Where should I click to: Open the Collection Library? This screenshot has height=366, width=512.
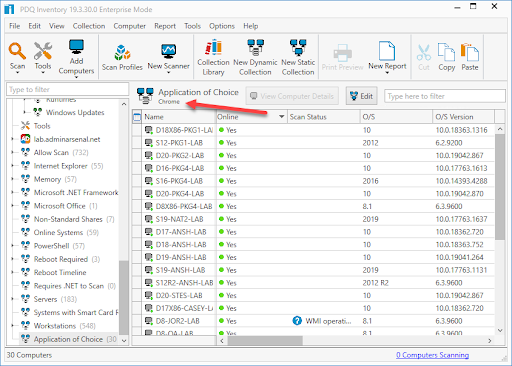pos(213,48)
